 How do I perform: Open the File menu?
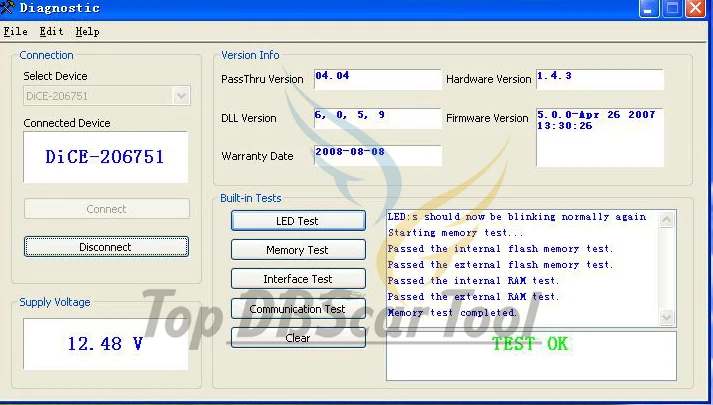(x=15, y=31)
